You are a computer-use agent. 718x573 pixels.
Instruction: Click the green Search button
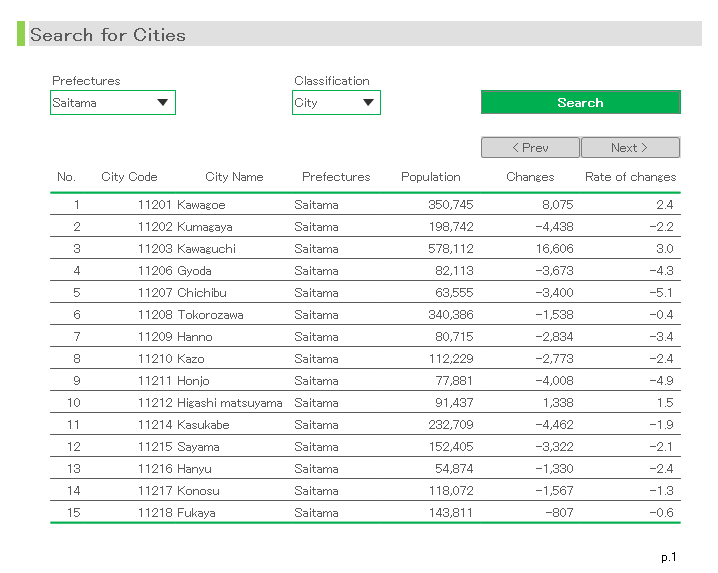pos(580,102)
